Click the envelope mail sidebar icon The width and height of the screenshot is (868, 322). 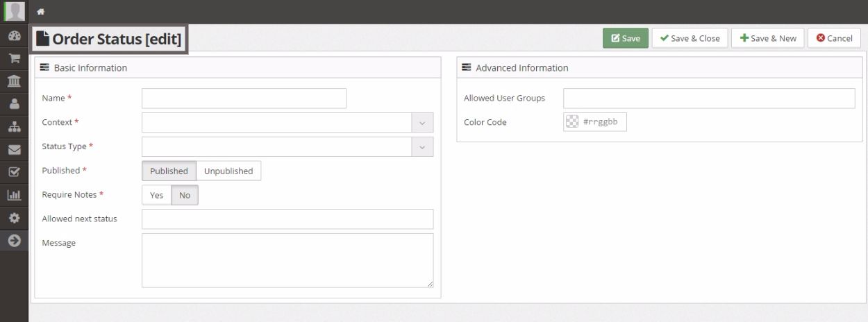click(x=14, y=149)
